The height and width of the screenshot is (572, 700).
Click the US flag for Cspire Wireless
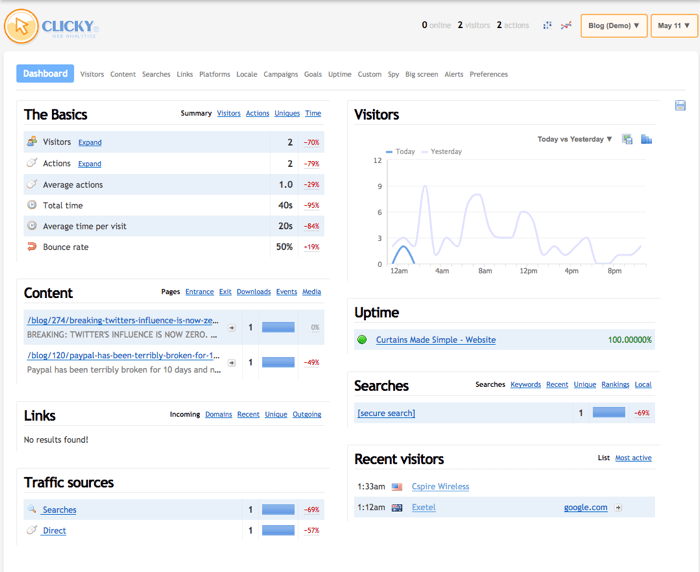tap(397, 487)
